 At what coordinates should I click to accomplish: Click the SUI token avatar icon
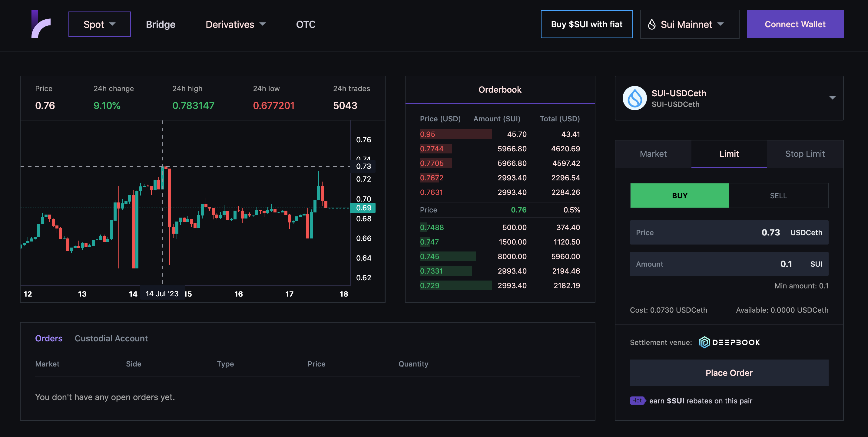[634, 98]
